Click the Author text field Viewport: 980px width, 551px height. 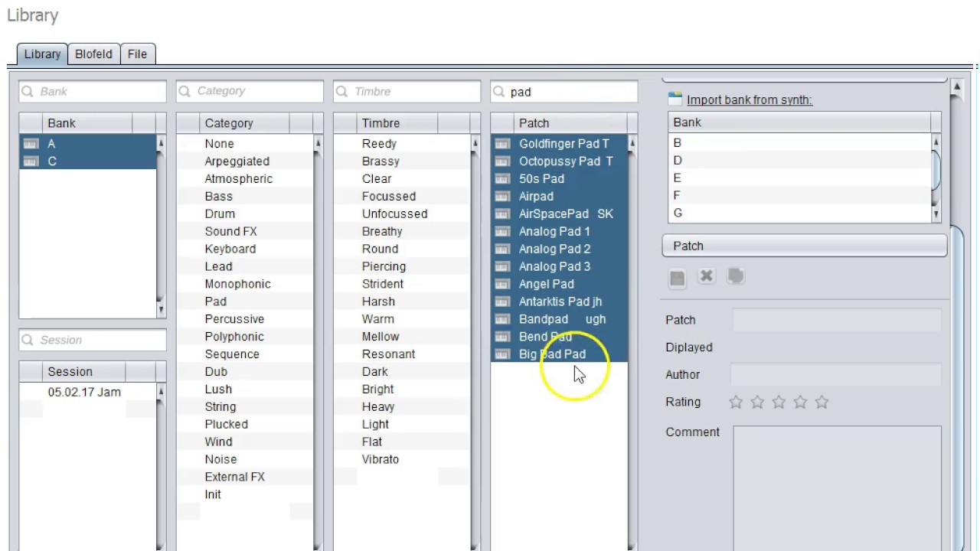[836, 374]
